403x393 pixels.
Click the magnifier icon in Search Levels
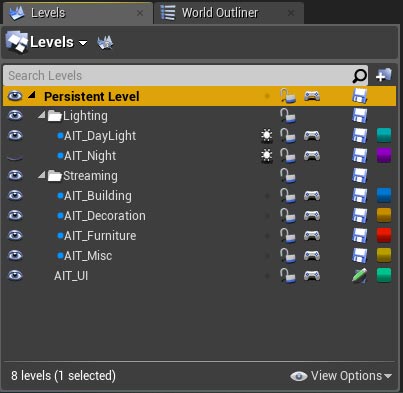pyautogui.click(x=359, y=76)
